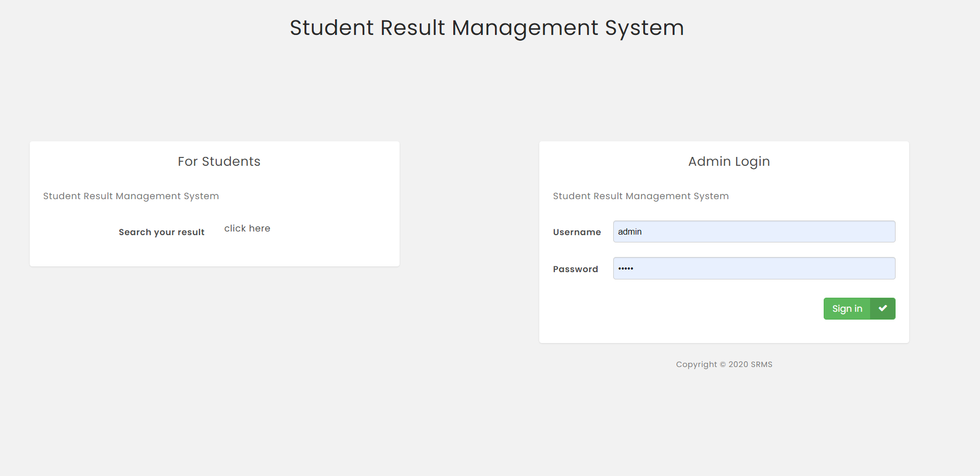This screenshot has height=476, width=980.
Task: Click inside the Username input field
Action: [x=753, y=231]
